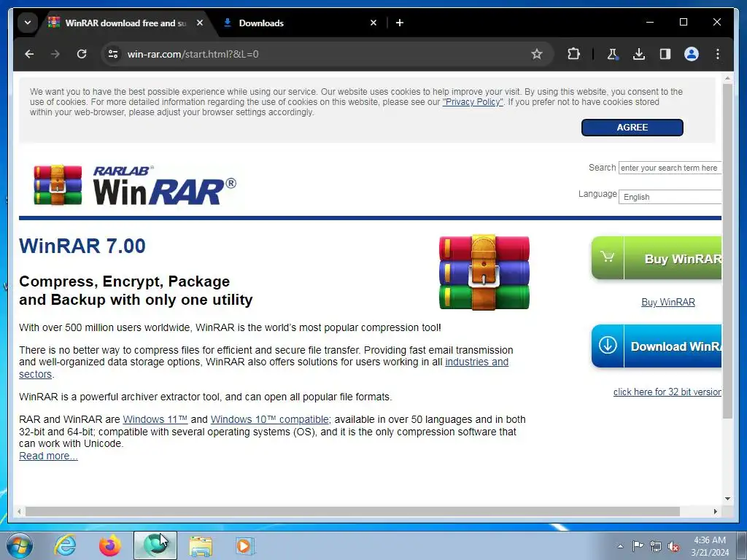Screen dimensions: 747x560
Task: Open a new browser tab
Action: click(x=400, y=23)
